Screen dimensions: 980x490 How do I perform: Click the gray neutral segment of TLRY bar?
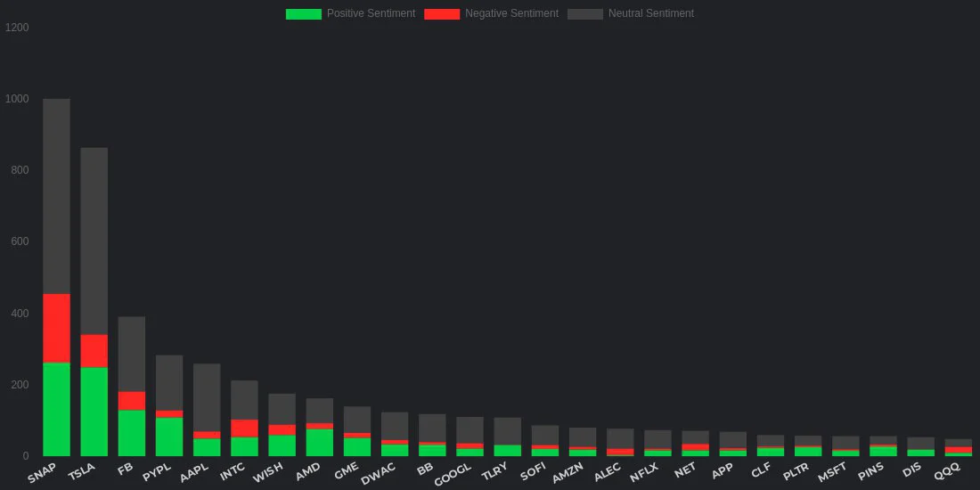[507, 431]
